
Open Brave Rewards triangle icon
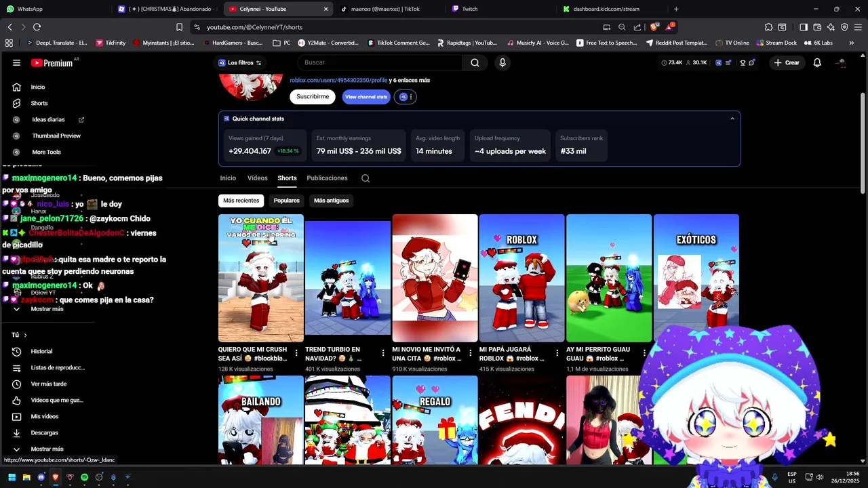[x=670, y=27]
